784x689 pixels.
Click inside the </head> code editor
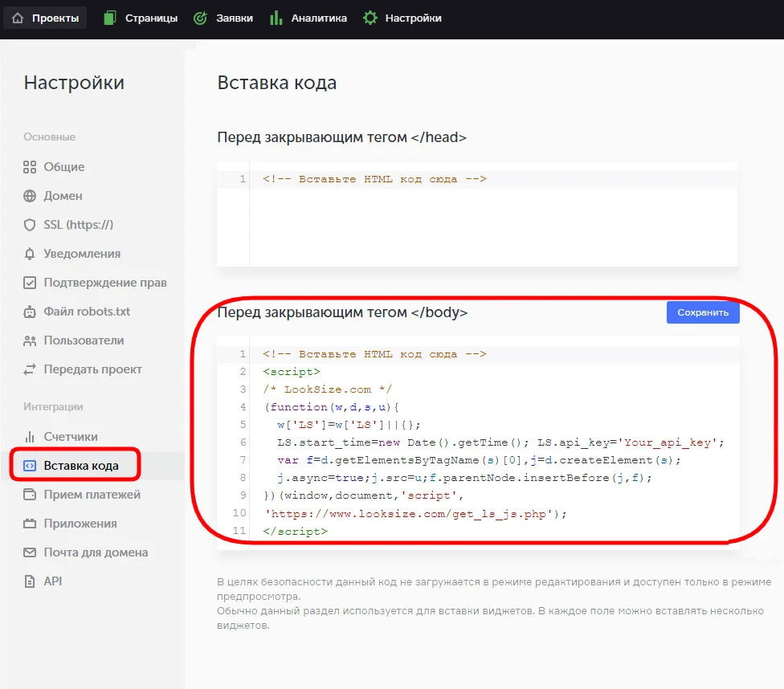click(477, 214)
